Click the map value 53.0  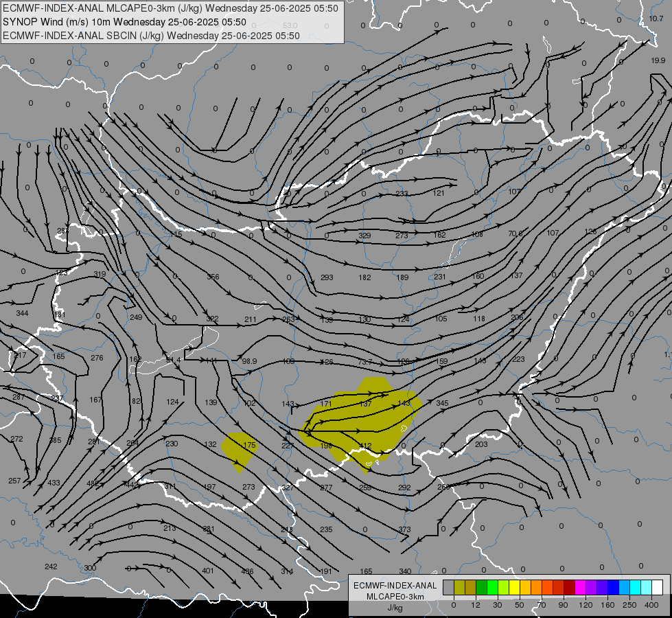pos(290,25)
